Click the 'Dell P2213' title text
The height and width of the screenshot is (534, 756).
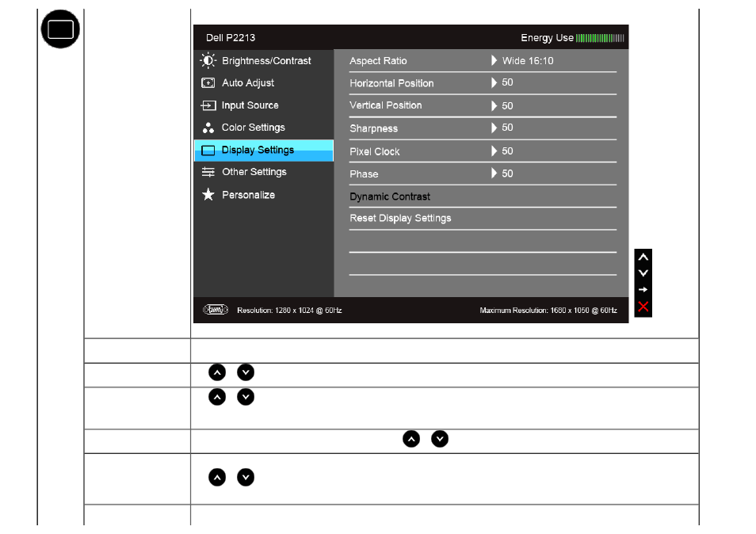pyautogui.click(x=231, y=37)
